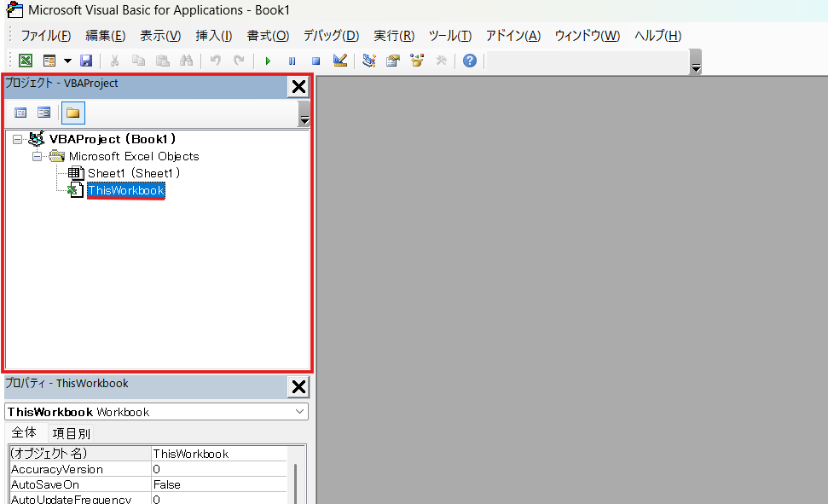Open the ファイル(F) menu
Image resolution: width=828 pixels, height=504 pixels.
coord(45,36)
